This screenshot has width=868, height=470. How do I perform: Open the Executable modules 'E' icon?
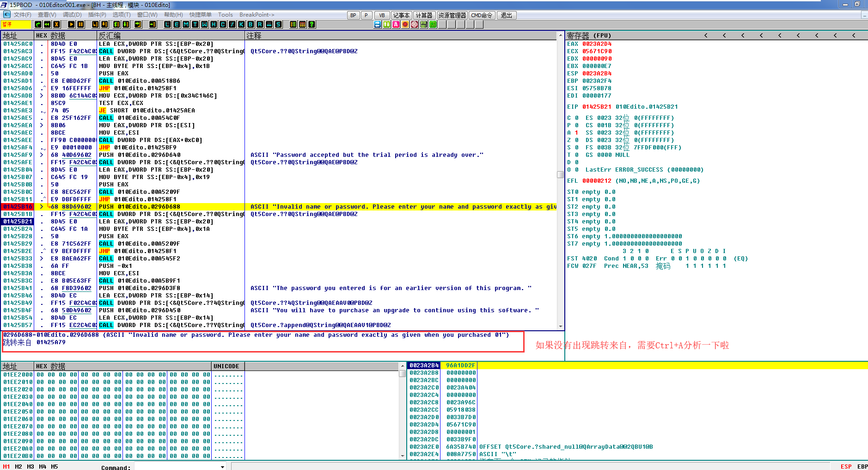177,25
